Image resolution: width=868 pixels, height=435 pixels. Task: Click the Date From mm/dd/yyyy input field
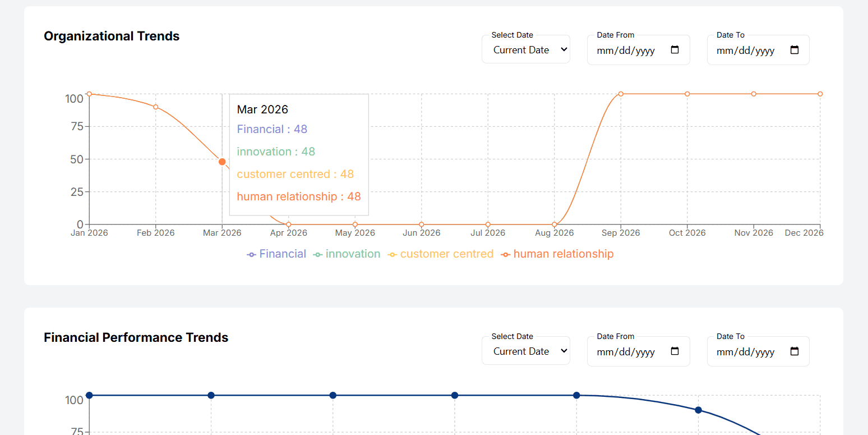pyautogui.click(x=625, y=50)
